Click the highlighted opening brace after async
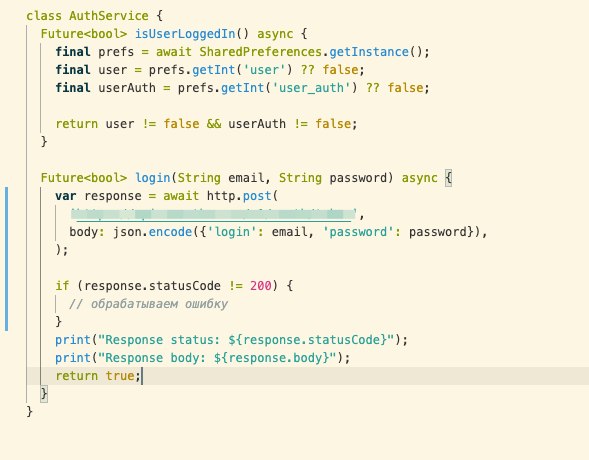The height and width of the screenshot is (460, 589). tap(449, 178)
